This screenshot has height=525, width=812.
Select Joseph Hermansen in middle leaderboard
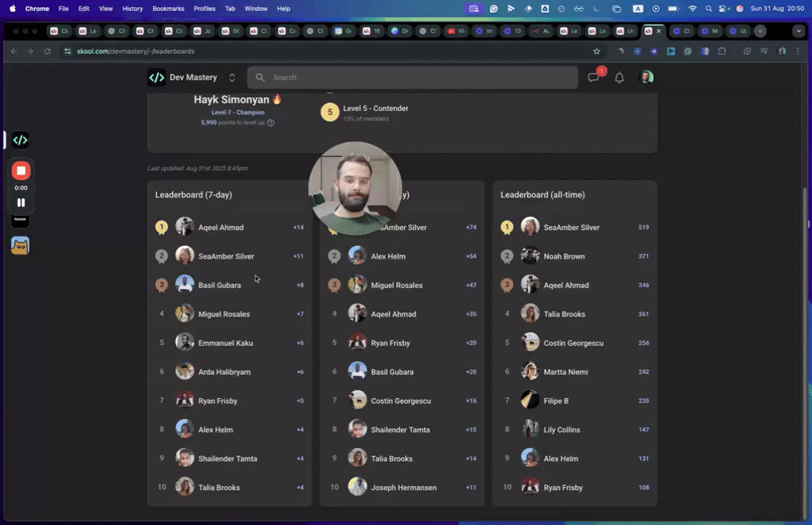click(x=404, y=488)
